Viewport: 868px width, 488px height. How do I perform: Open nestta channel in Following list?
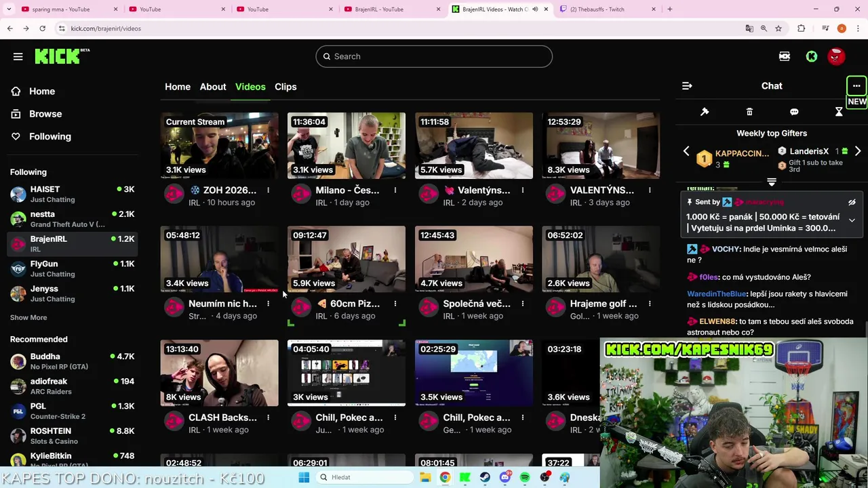click(72, 219)
